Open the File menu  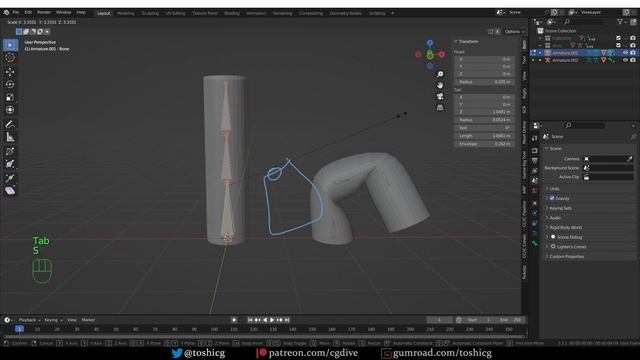click(16, 13)
